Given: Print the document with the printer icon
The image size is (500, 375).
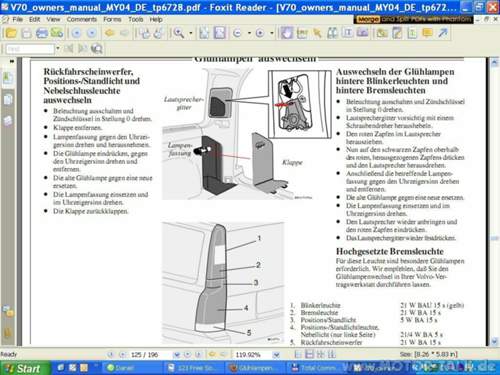Looking at the screenshot, I should tap(42, 33).
